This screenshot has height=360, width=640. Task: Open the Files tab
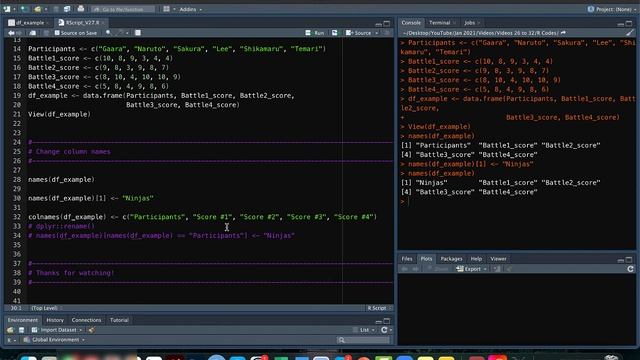coord(407,259)
